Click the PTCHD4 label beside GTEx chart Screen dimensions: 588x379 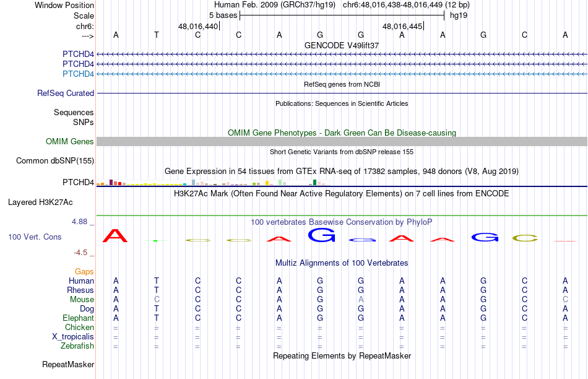click(78, 182)
